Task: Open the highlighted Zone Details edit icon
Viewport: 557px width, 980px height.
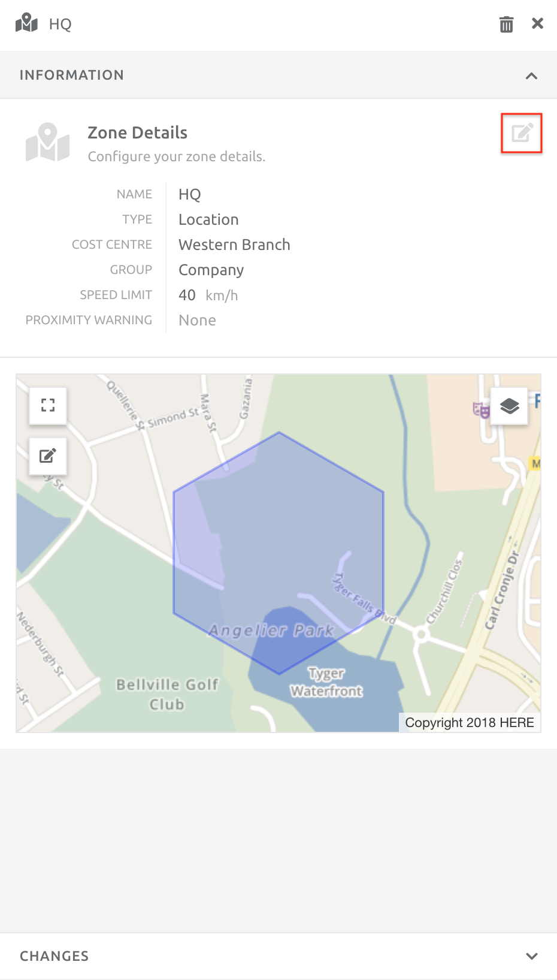Action: [522, 132]
